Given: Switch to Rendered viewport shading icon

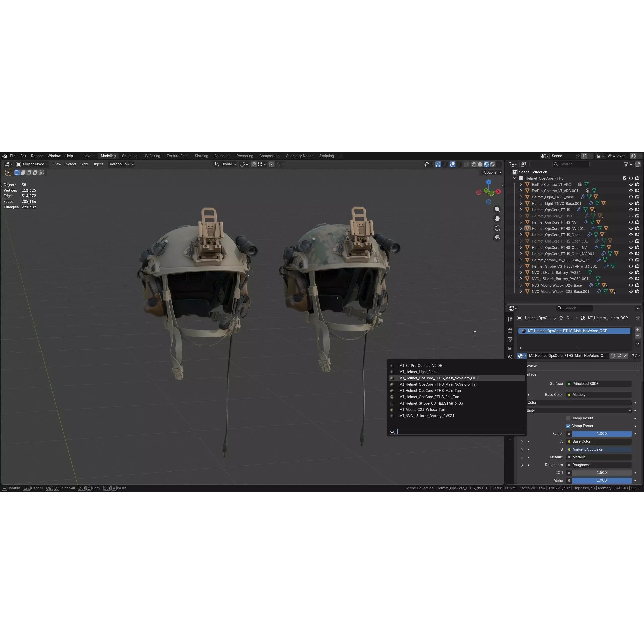Looking at the screenshot, I should (x=492, y=164).
